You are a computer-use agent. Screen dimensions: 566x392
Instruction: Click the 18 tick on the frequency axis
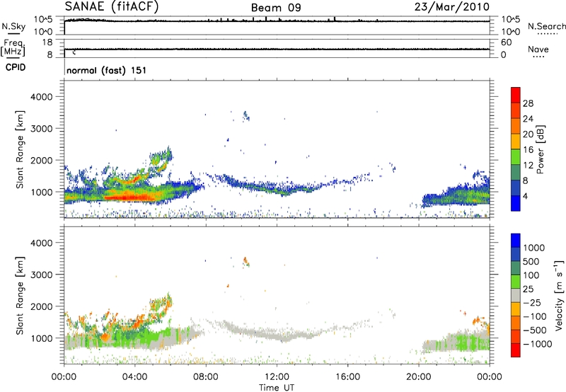pos(47,42)
